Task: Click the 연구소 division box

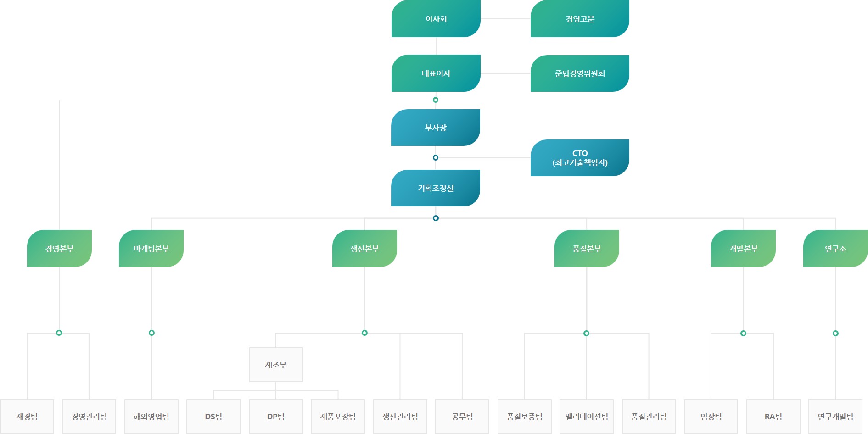Action: point(835,249)
